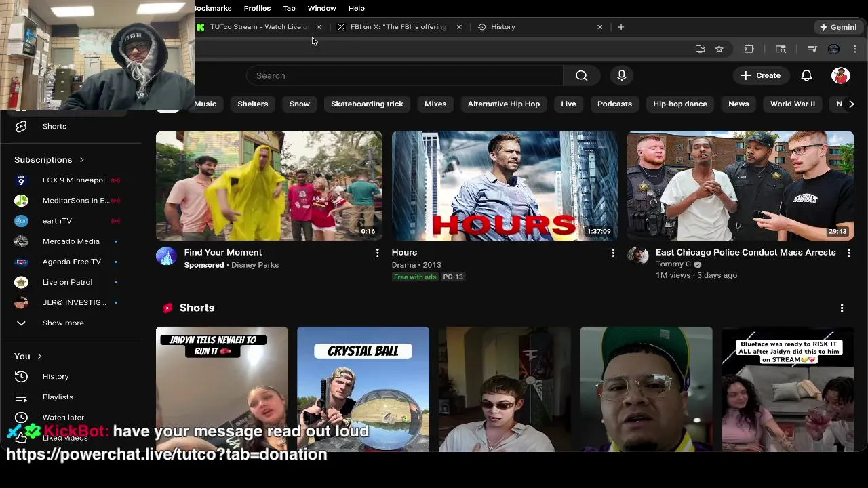Open YouTube notifications bell
868x488 pixels.
[x=806, y=75]
